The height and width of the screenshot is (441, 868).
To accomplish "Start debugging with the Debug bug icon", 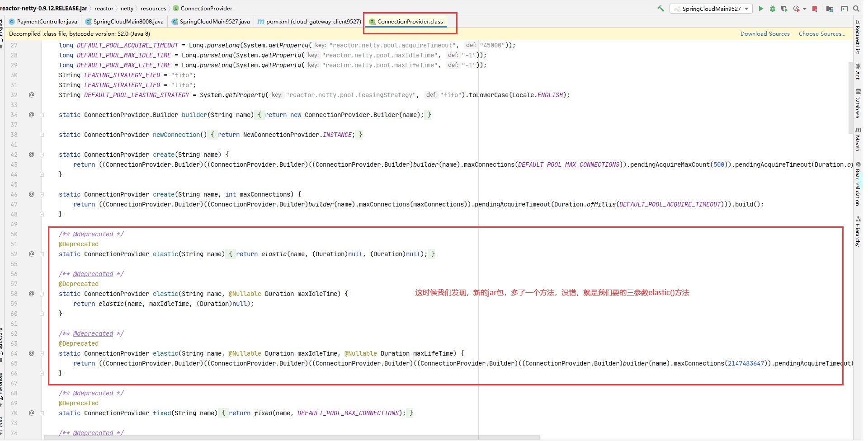I will (x=773, y=9).
